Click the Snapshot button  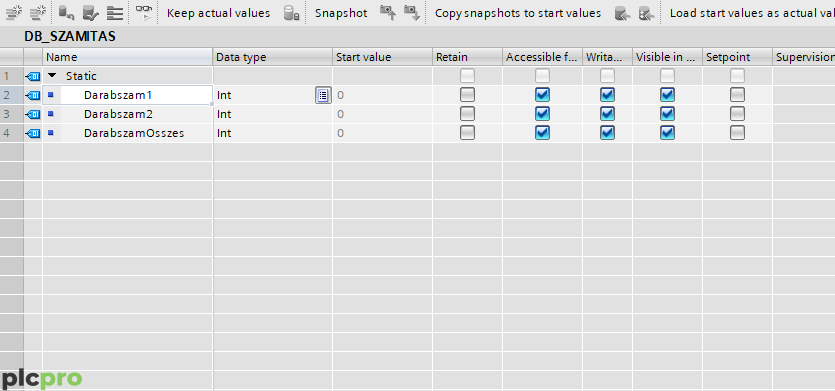tap(341, 13)
